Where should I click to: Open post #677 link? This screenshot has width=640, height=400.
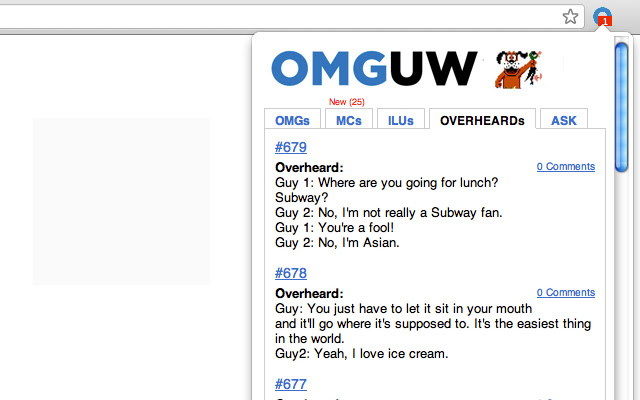[x=291, y=384]
